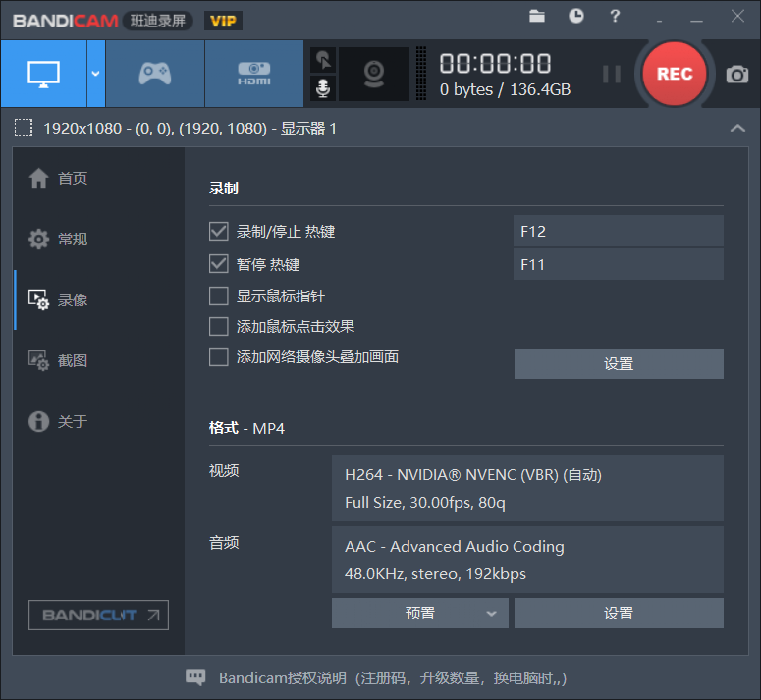Open 首页 home tab
This screenshot has width=761, height=700.
pos(58,178)
